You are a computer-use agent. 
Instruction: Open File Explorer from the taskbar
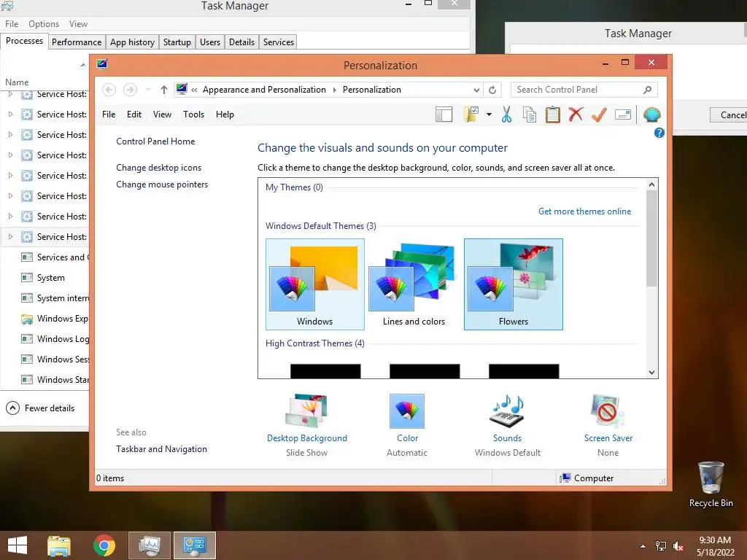tap(59, 545)
